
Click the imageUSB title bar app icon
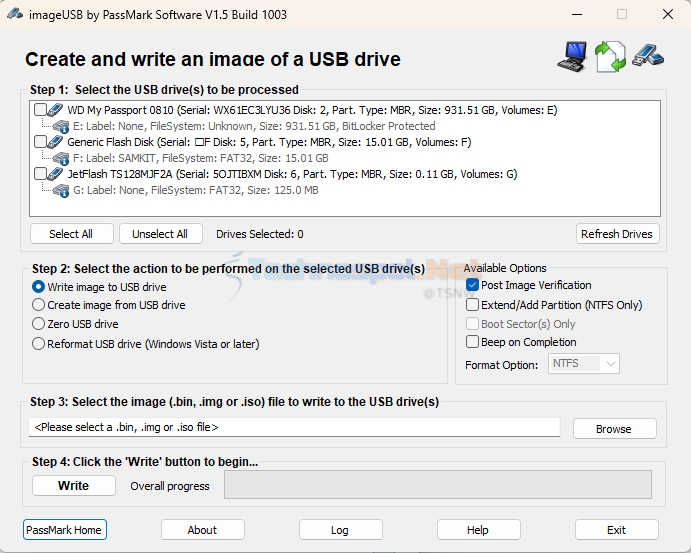coord(15,14)
